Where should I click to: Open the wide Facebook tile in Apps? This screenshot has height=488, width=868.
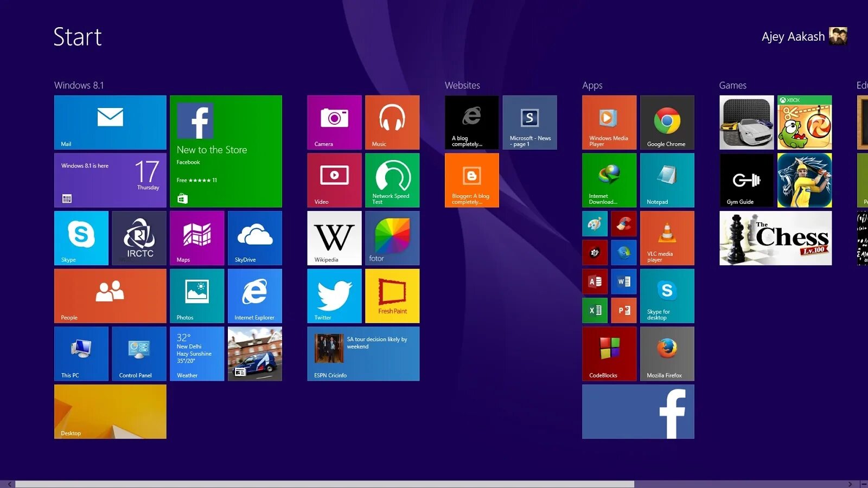[x=638, y=412]
